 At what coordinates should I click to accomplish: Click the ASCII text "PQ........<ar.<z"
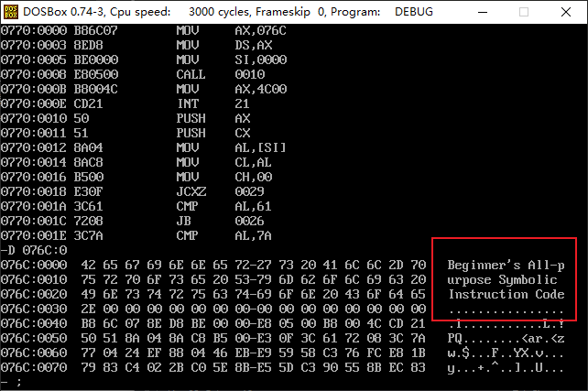506,338
